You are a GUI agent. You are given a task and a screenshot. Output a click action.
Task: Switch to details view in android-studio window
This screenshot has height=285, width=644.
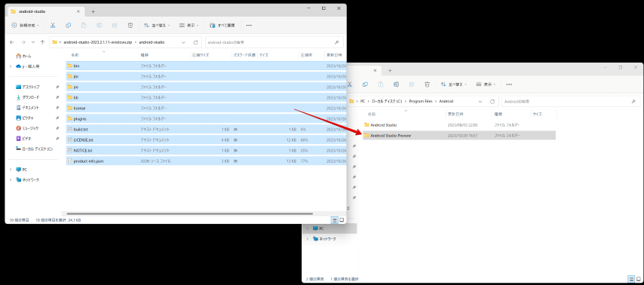[335, 220]
